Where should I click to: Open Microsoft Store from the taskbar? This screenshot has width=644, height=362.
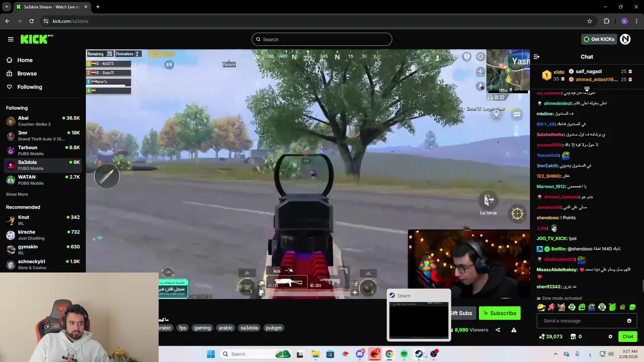330,354
